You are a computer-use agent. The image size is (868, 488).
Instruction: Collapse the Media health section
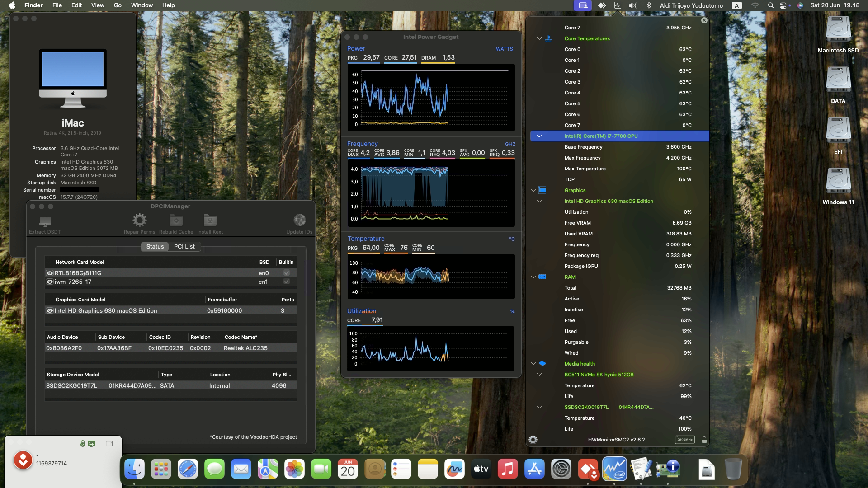coord(533,364)
